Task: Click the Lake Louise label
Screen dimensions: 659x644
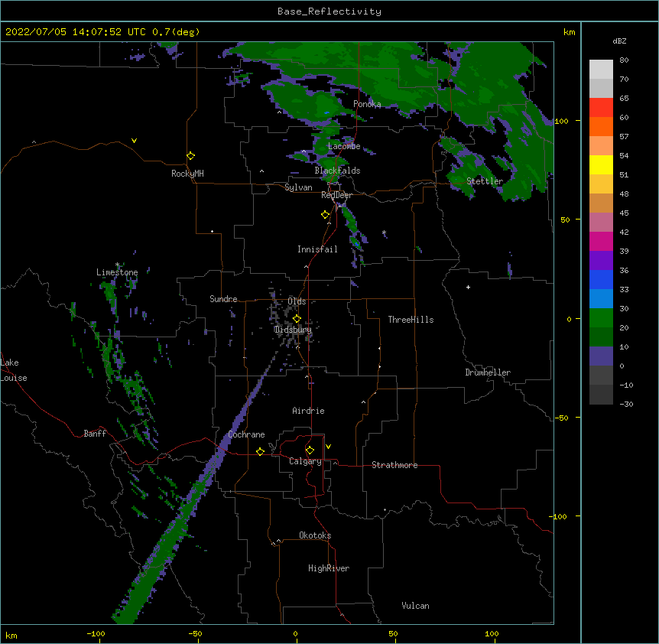Action: (x=13, y=370)
